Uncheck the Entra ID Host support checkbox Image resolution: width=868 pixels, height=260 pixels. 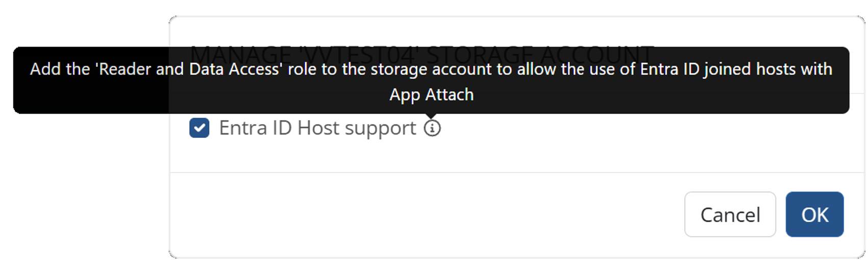coord(199,128)
